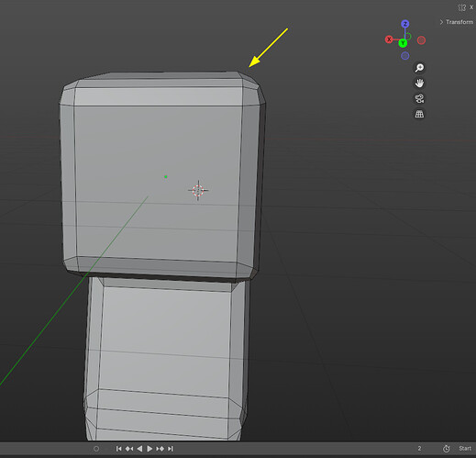The height and width of the screenshot is (458, 476).
Task: Click the Start frame field
Action: click(x=465, y=449)
